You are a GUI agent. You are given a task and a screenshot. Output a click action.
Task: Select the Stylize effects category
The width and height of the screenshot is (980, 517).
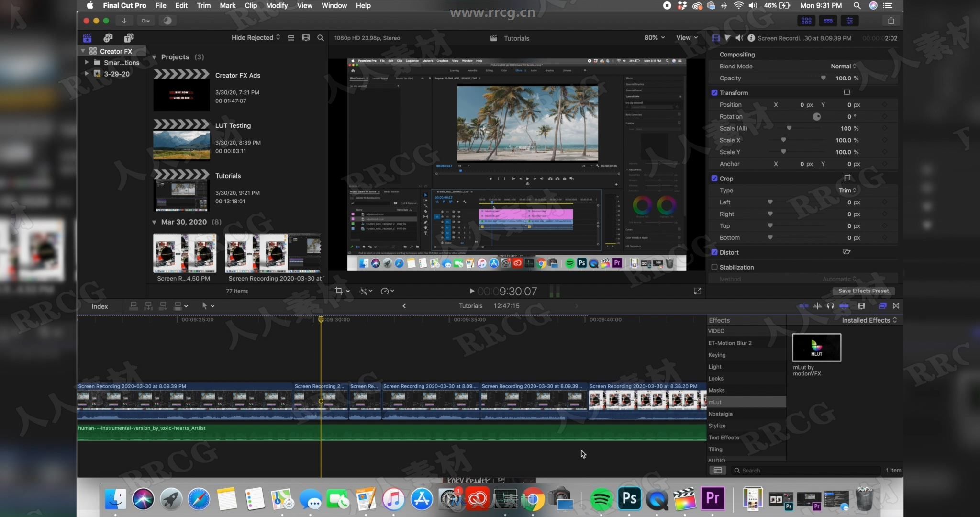[x=746, y=426]
